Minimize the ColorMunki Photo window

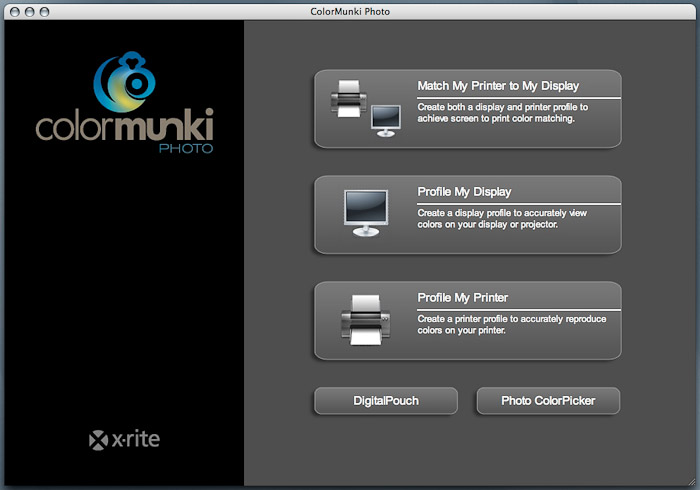[30, 11]
